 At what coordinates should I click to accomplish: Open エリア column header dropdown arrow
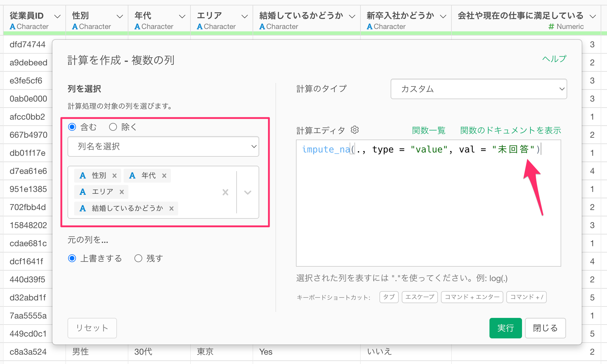pyautogui.click(x=245, y=16)
